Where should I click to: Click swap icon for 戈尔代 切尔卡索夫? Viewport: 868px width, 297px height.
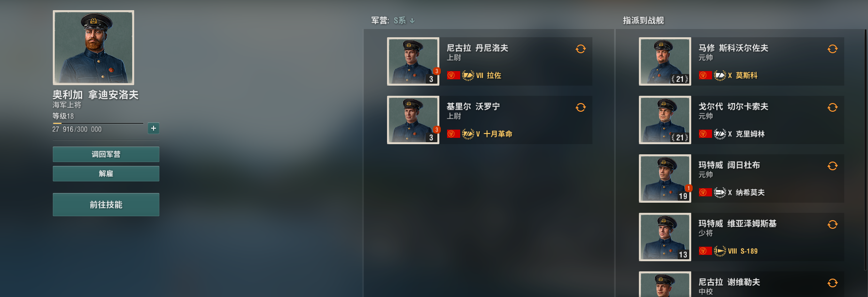832,107
